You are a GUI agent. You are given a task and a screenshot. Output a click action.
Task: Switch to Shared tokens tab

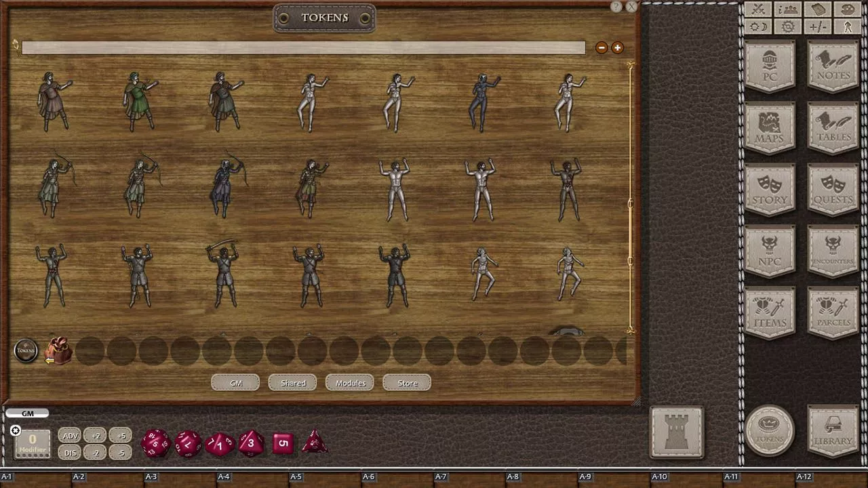[x=293, y=383]
